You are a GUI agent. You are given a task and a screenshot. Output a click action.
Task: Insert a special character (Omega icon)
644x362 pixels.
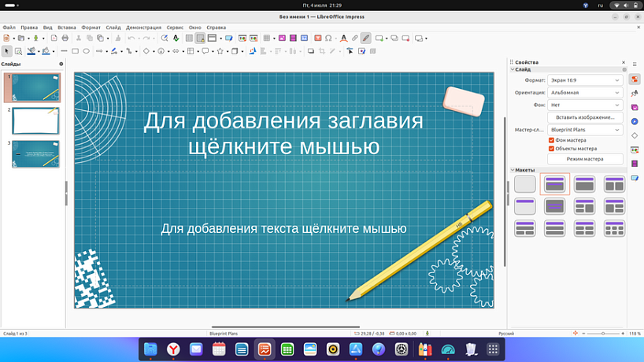pos(328,38)
